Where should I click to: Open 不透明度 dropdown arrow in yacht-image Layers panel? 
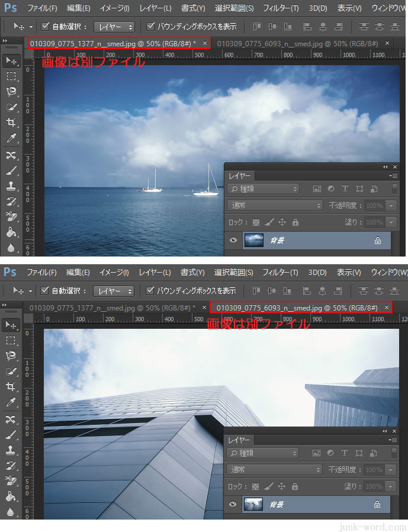pos(391,206)
